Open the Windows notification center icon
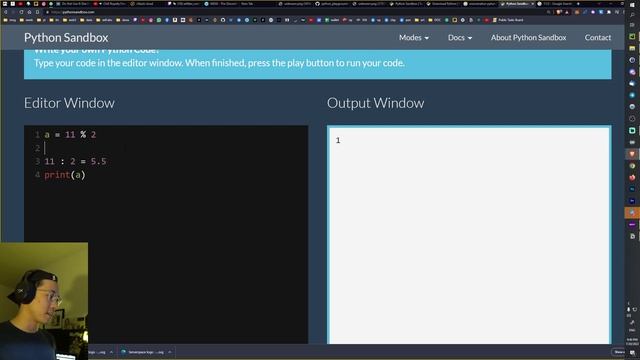 (x=632, y=353)
